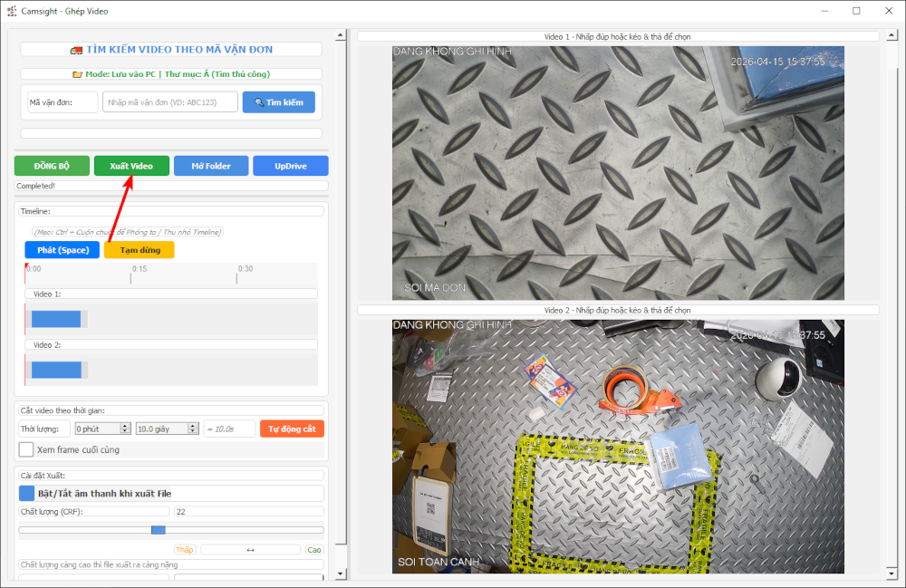Enable the Xem frame cuối cùng checkbox
Screen dimensions: 906x588
[26, 449]
